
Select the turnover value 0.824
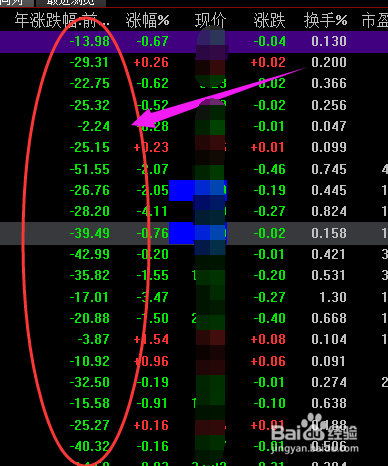[x=329, y=211]
